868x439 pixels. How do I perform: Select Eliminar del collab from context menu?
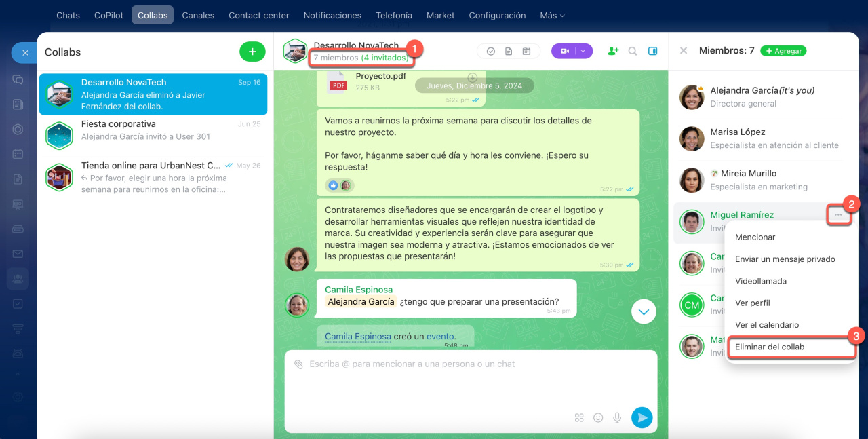(770, 347)
